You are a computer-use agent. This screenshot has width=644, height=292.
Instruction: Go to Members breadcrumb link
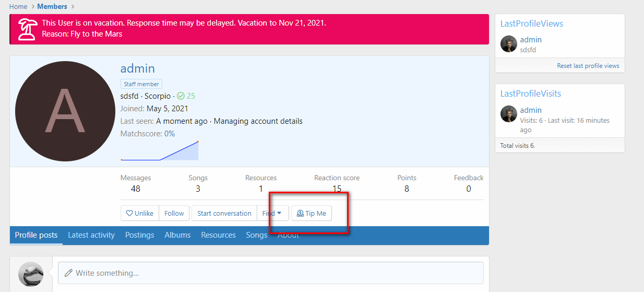tap(52, 6)
